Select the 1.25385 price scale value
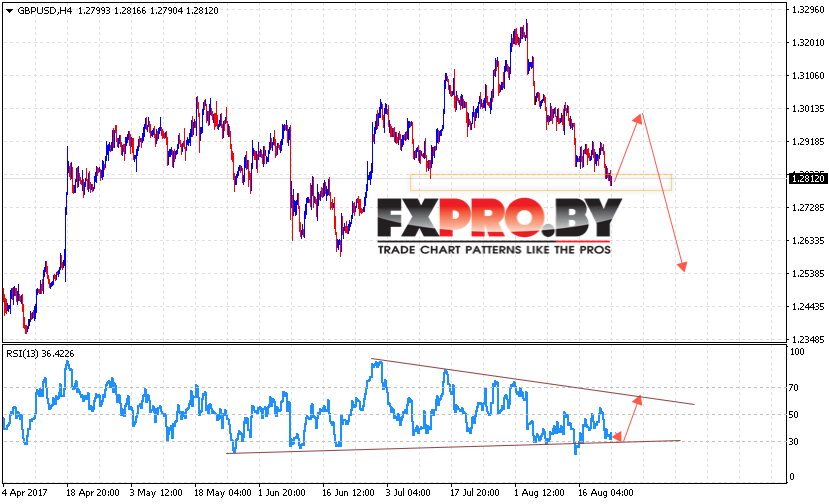The image size is (829, 504). [x=808, y=274]
